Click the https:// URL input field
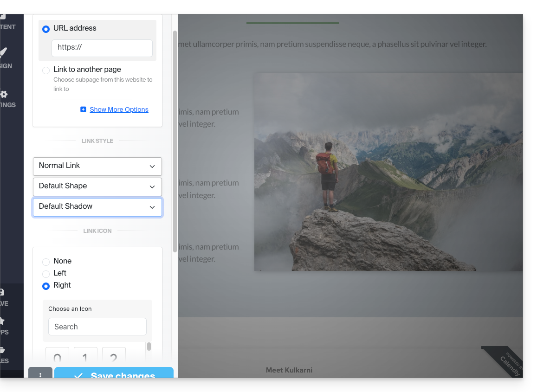 [x=102, y=48]
